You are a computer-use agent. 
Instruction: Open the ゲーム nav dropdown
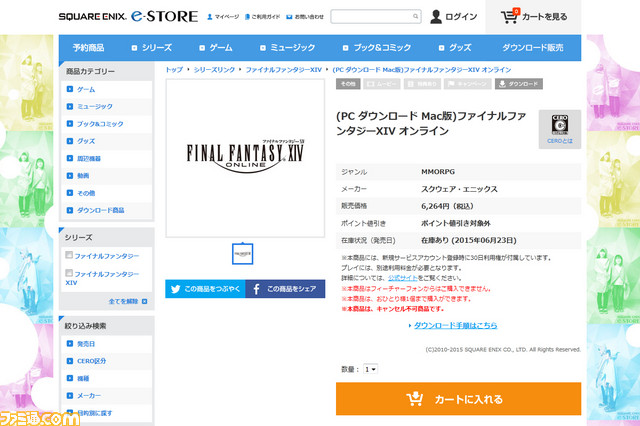(x=216, y=48)
